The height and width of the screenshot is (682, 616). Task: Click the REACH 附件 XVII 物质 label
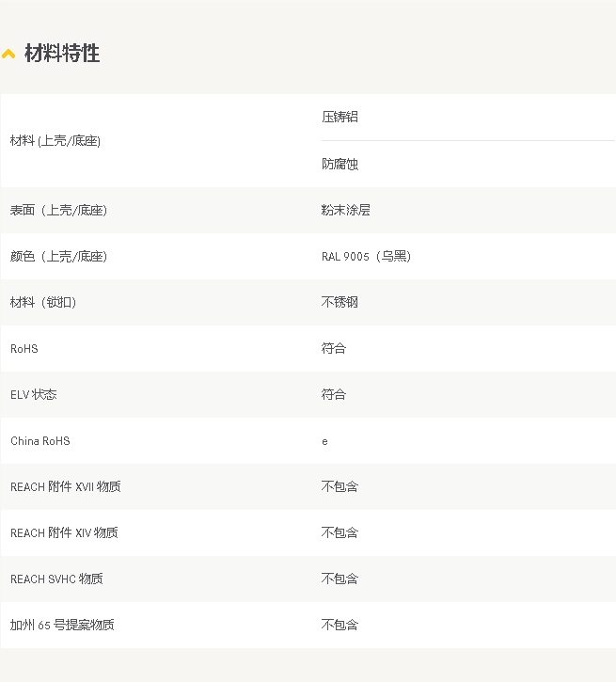click(x=66, y=486)
